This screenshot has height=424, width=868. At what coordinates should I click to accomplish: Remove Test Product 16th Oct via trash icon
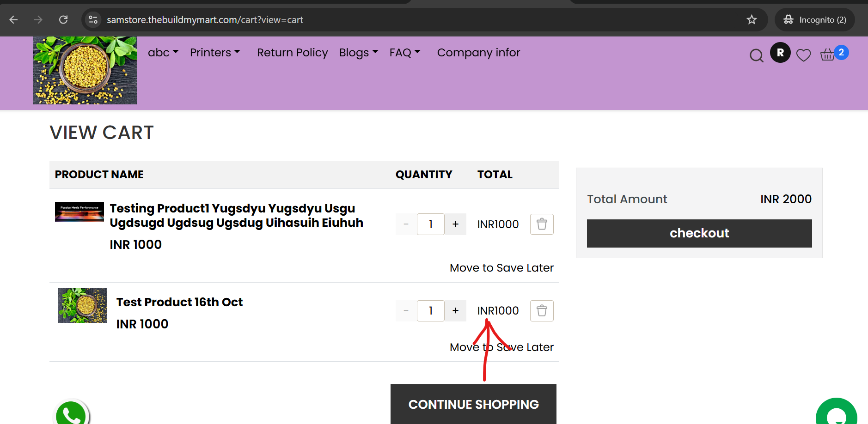pyautogui.click(x=542, y=310)
